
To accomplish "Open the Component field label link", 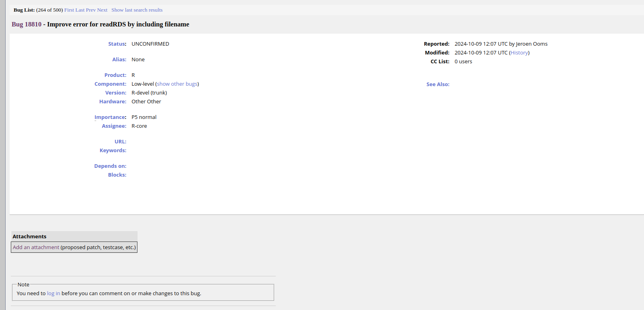I will (110, 84).
